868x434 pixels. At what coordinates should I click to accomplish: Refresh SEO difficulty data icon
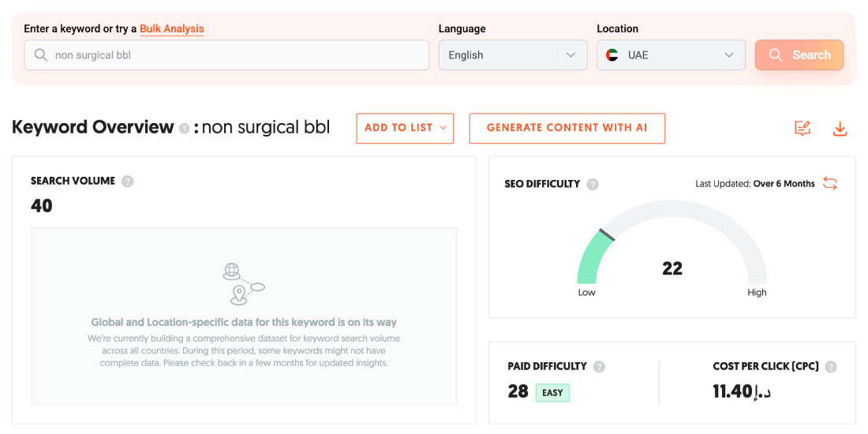tap(830, 183)
